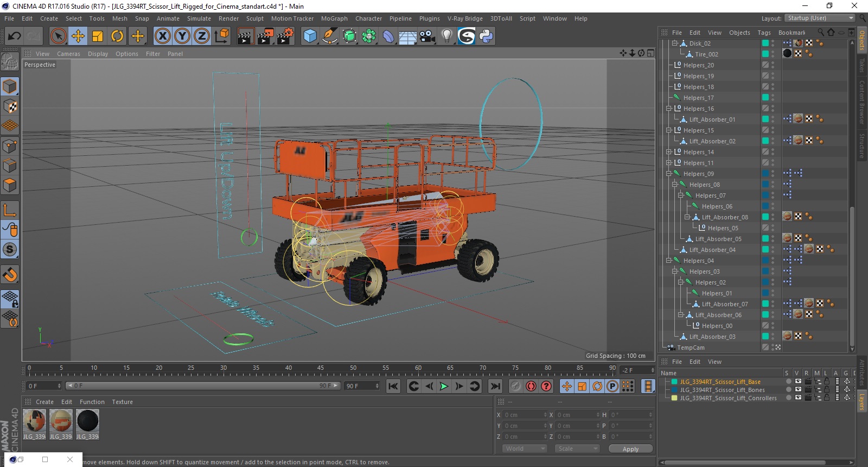Open Material Manager Create menu
868x467 pixels.
[44, 402]
